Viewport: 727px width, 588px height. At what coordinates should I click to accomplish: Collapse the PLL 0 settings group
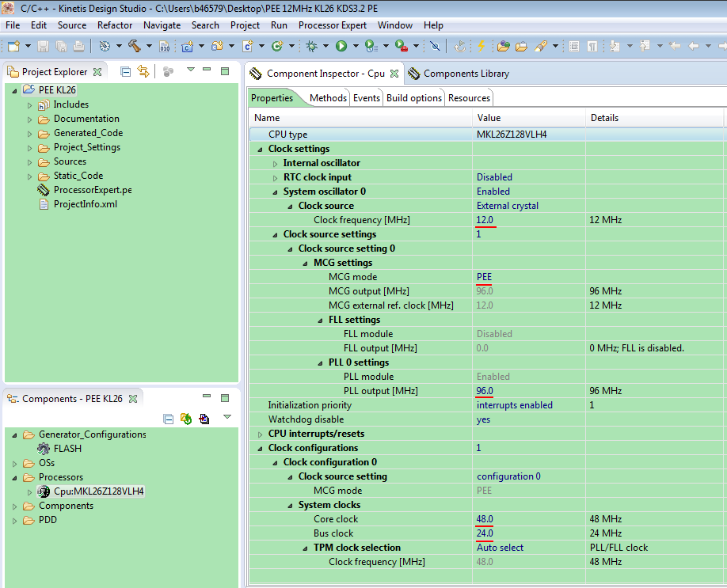coord(320,362)
